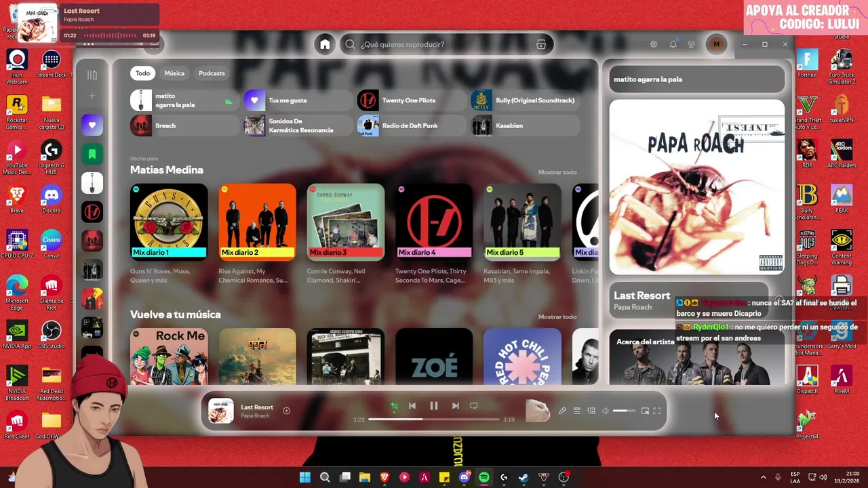
Task: Open the Breach shortcut
Action: (x=184, y=125)
